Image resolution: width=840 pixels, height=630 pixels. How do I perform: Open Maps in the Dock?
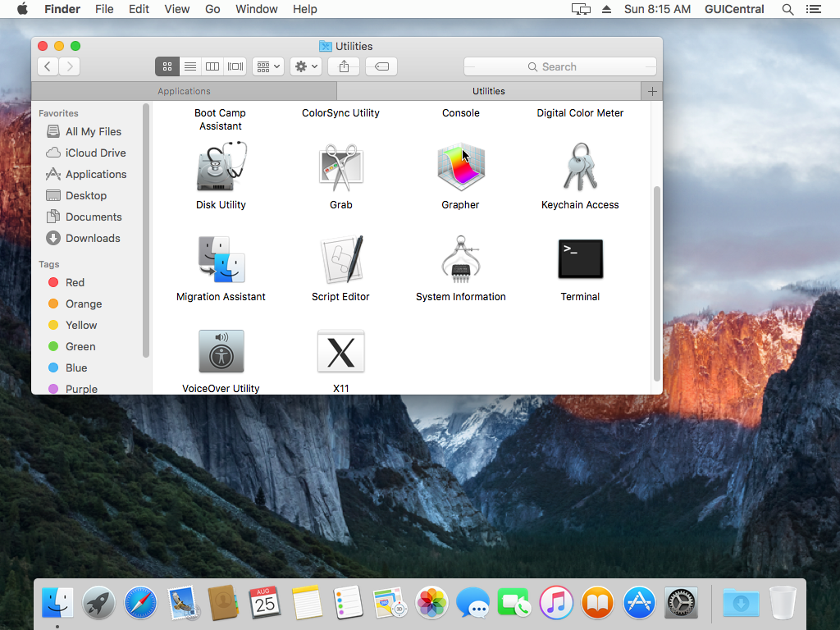pos(390,603)
